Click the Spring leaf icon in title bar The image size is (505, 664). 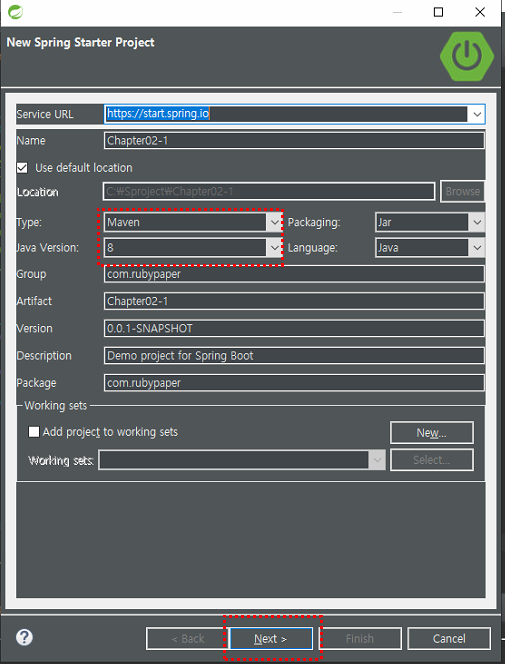click(15, 12)
